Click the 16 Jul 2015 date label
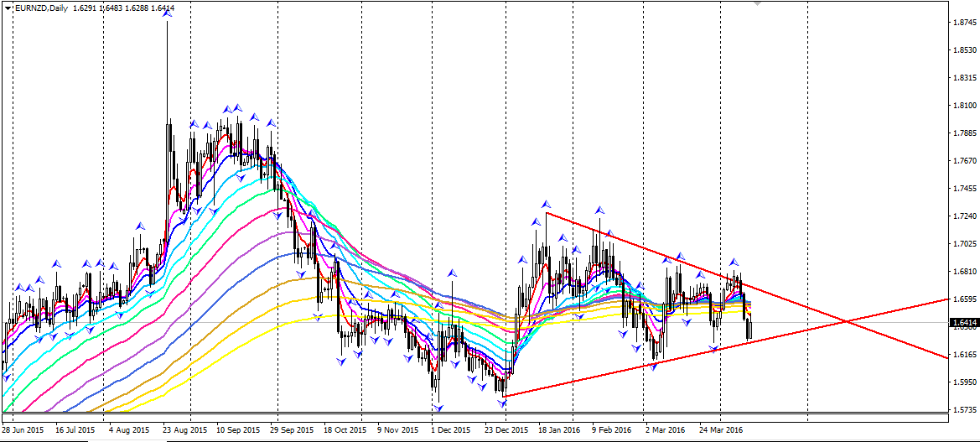 point(75,431)
